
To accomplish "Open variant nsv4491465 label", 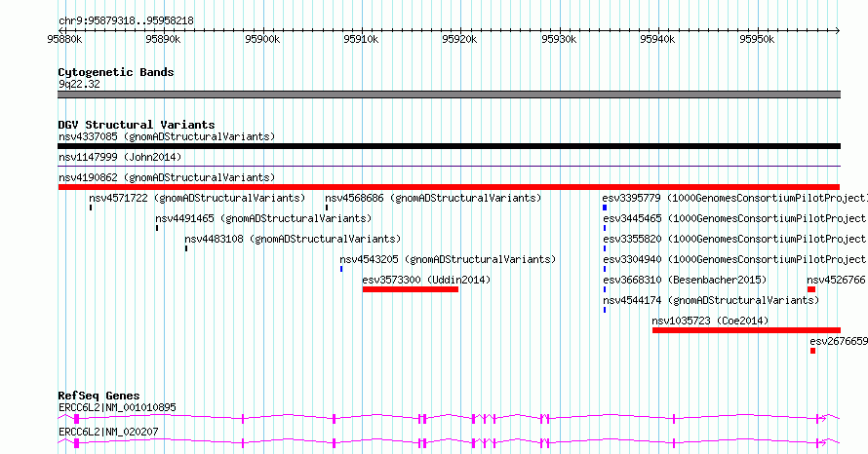I will 263,218.
